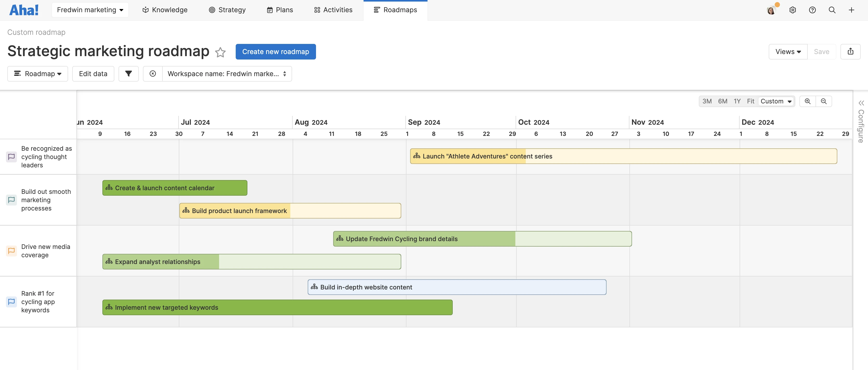Open the filter funnel tool

tap(128, 74)
